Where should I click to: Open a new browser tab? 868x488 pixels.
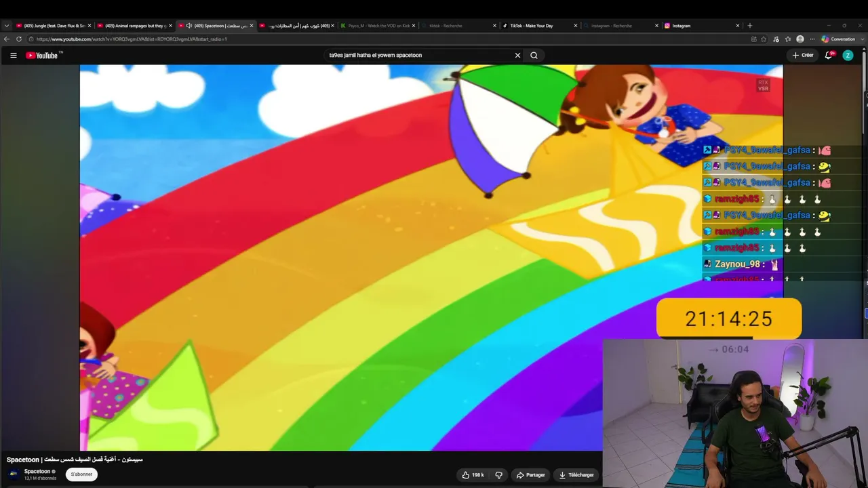pos(749,26)
